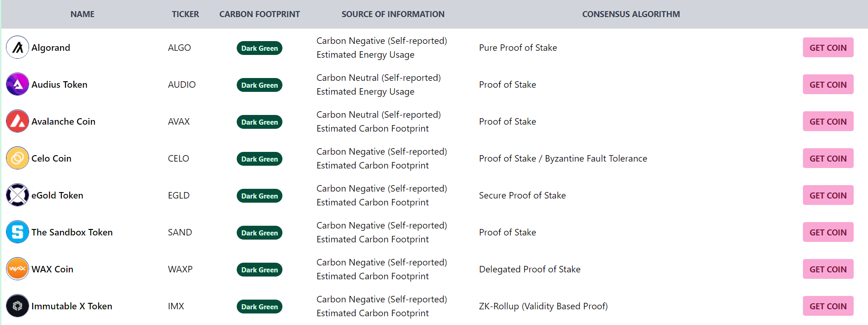This screenshot has width=868, height=325.
Task: Click the Ticker column header
Action: 185,14
